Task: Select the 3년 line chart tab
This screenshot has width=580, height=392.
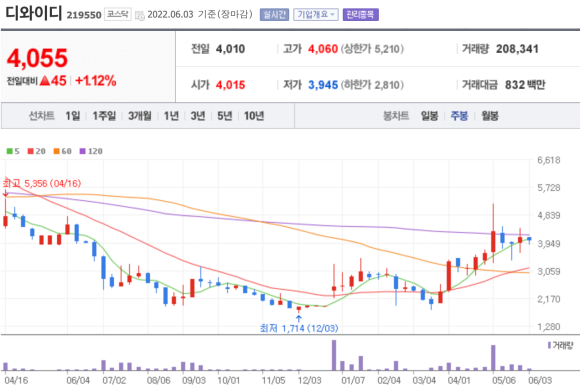Action: pos(198,116)
